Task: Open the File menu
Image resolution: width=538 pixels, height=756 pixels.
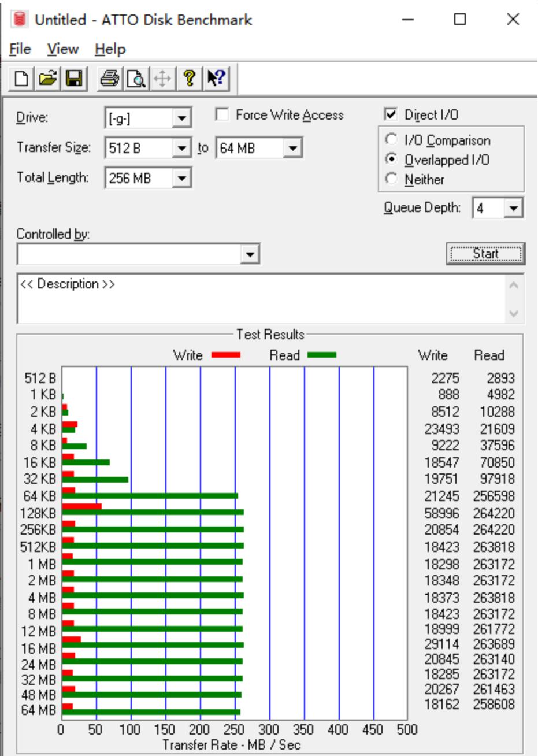Action: [x=20, y=49]
